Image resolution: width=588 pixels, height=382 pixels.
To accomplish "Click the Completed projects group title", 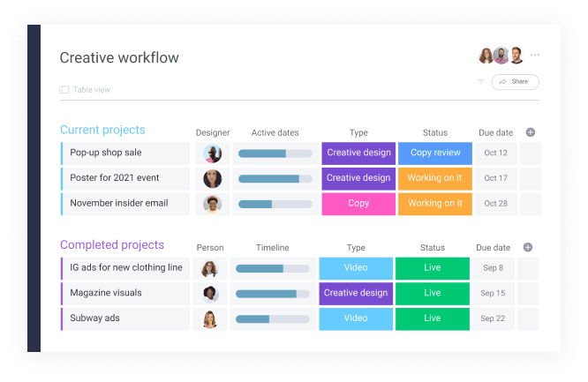I will (x=112, y=245).
